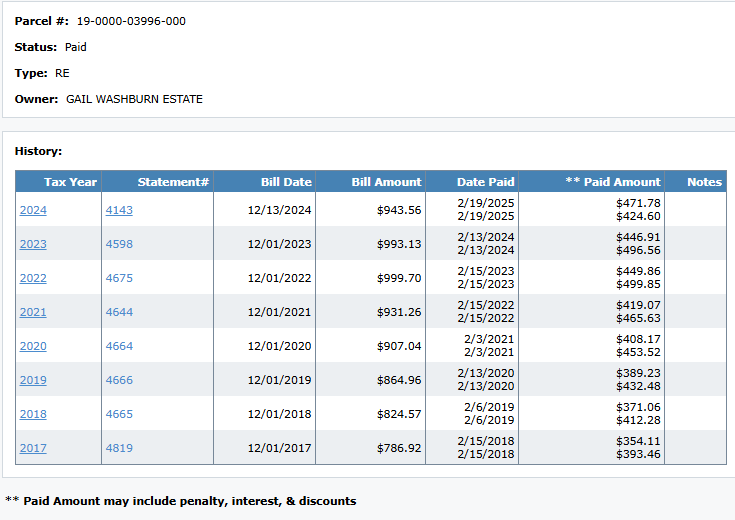Open the 2023 tax year link
Viewport: 735px width, 520px height.
tap(33, 244)
